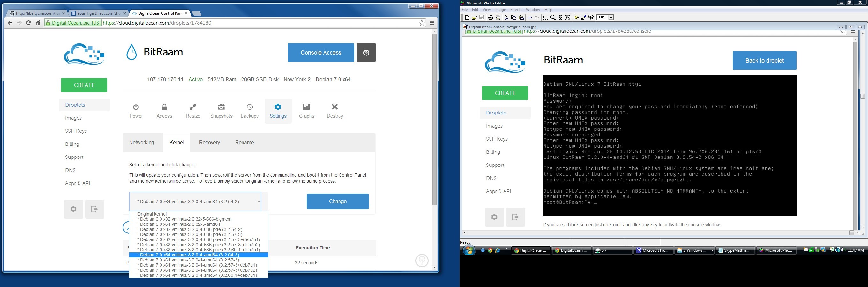The image size is (868, 287).
Task: Open Internet Explorer from quick launch
Action: (498, 250)
